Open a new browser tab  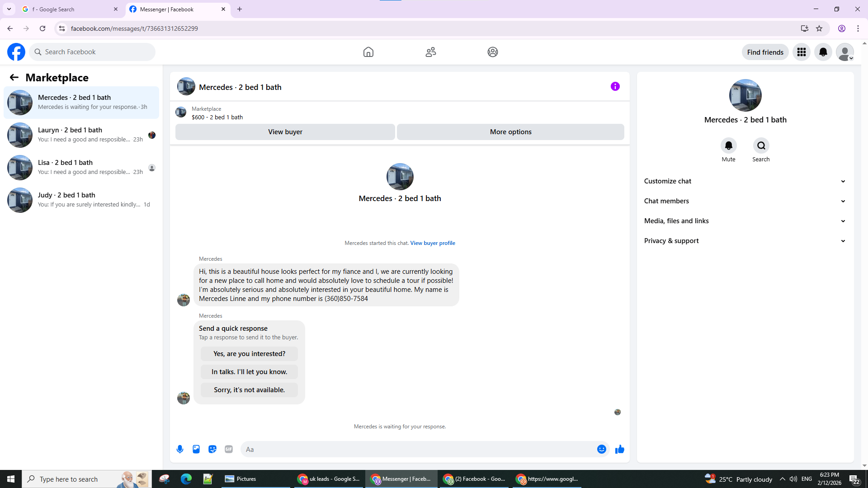pyautogui.click(x=240, y=9)
